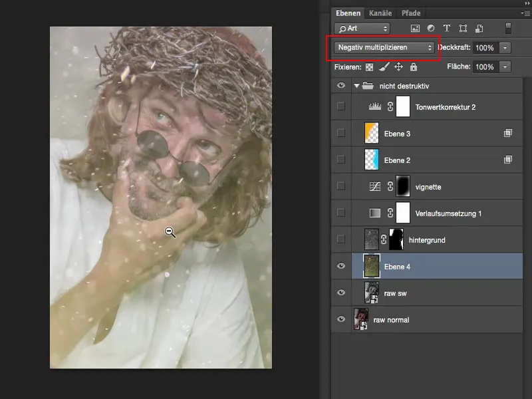Click the clipping icon right of Ebene 3
Screen dimensions: 532x399
[507, 133]
